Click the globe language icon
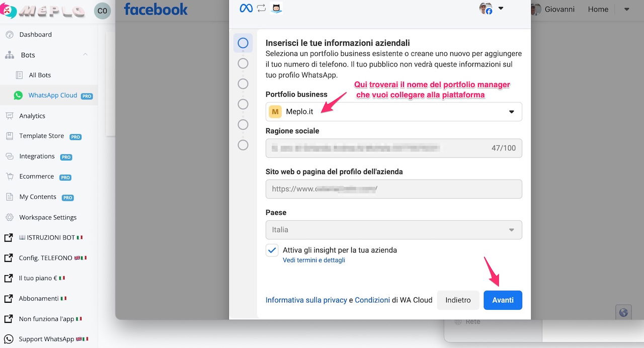Screen dimensions: 644x348 click(x=623, y=313)
